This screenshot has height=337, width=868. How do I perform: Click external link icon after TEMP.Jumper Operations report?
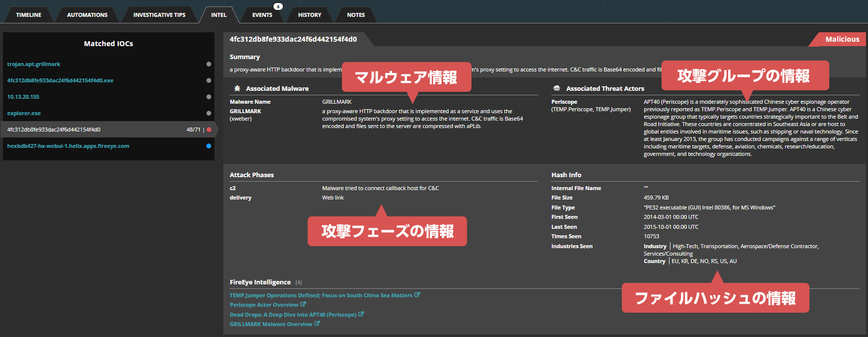coord(417,295)
